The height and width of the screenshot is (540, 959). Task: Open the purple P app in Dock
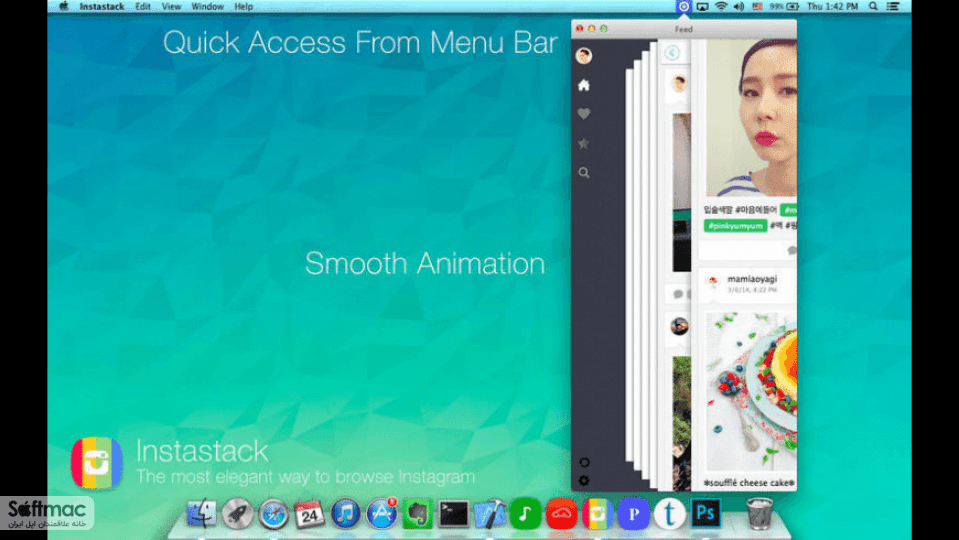[634, 513]
